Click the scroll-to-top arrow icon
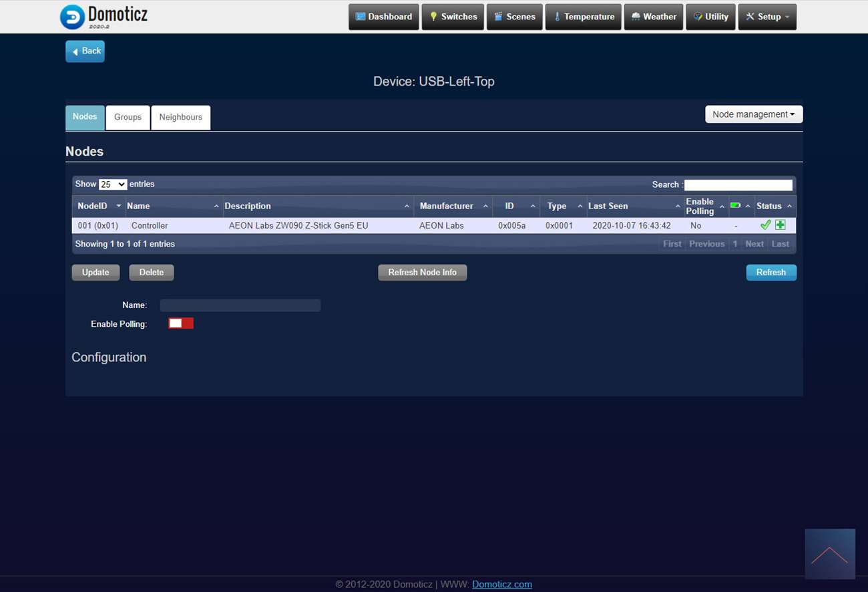Image resolution: width=868 pixels, height=592 pixels. (x=829, y=554)
